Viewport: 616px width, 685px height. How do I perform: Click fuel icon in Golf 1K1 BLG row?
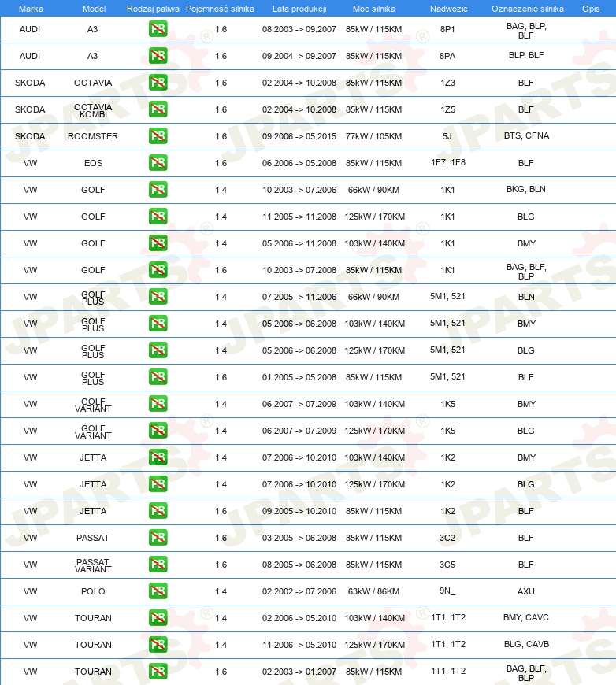coord(158,217)
